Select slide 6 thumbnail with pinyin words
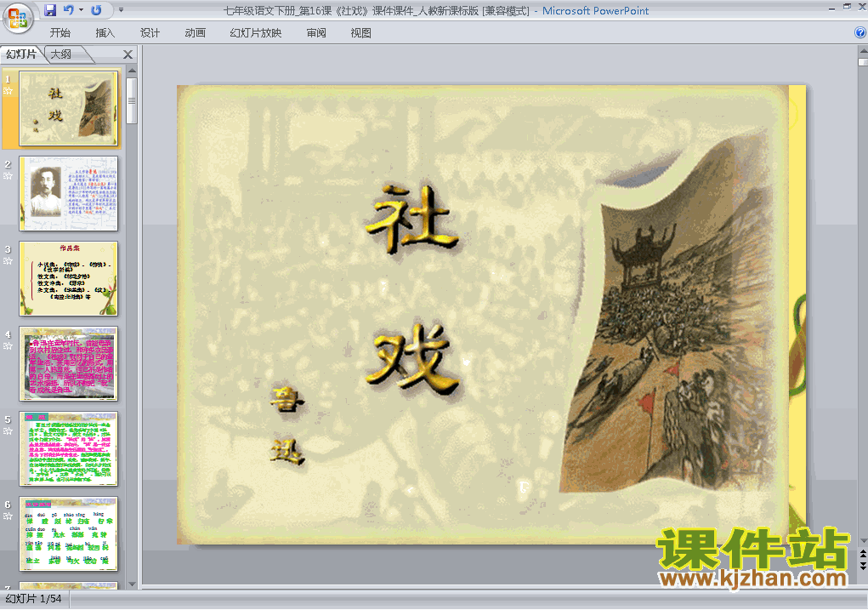The image size is (868, 610). click(x=69, y=533)
